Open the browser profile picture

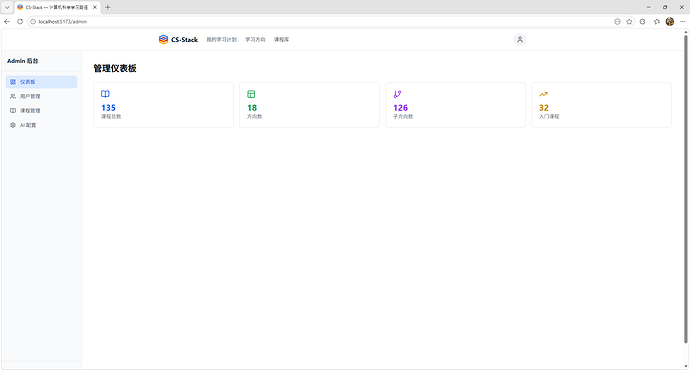tap(670, 22)
